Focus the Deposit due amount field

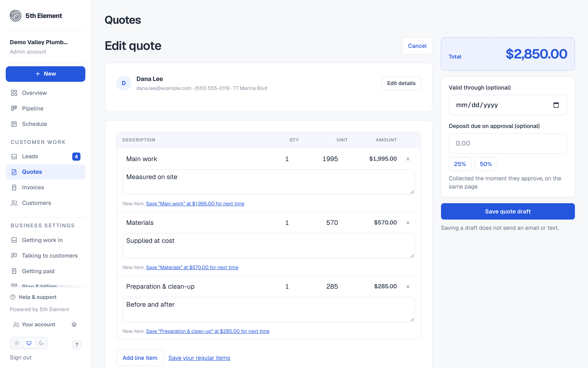(508, 144)
